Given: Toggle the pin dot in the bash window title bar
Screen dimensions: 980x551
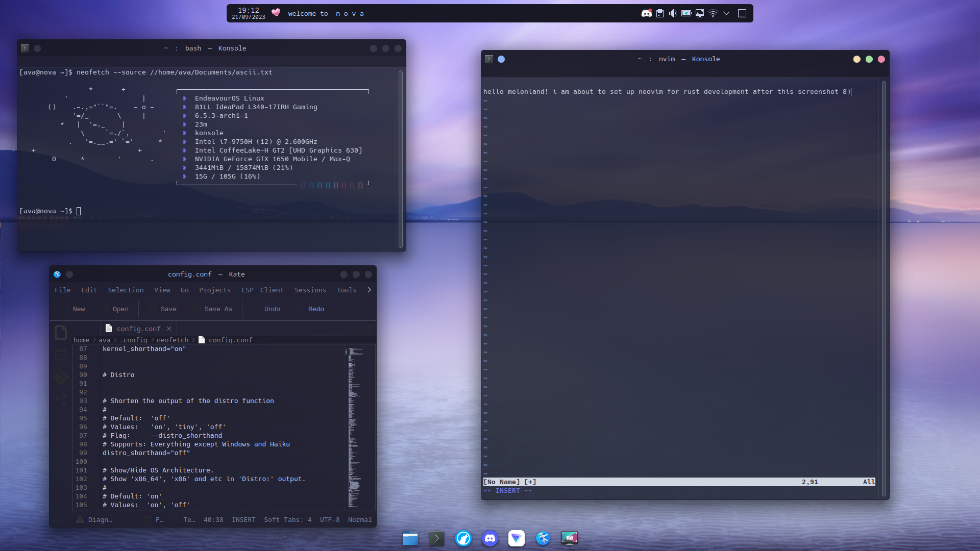Looking at the screenshot, I should pos(37,48).
